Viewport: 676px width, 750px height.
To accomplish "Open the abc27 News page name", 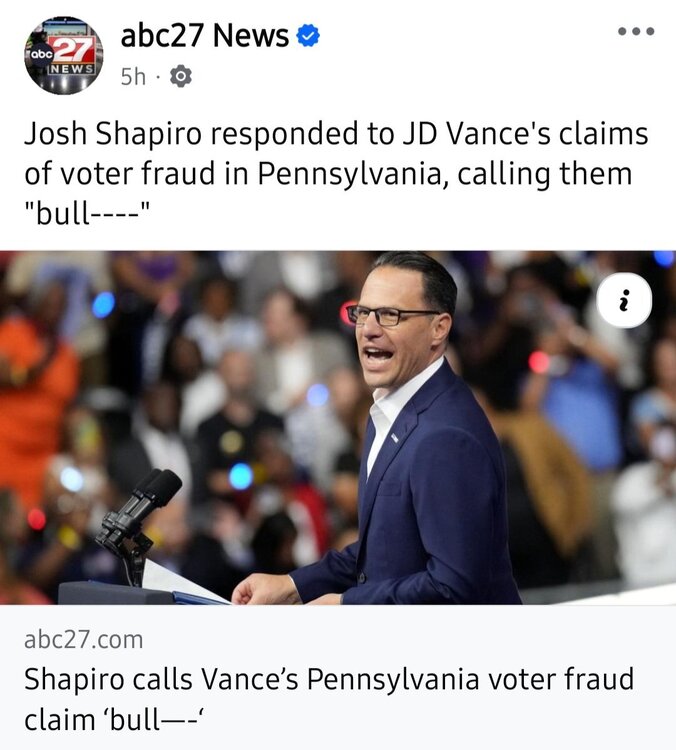I will tap(205, 37).
